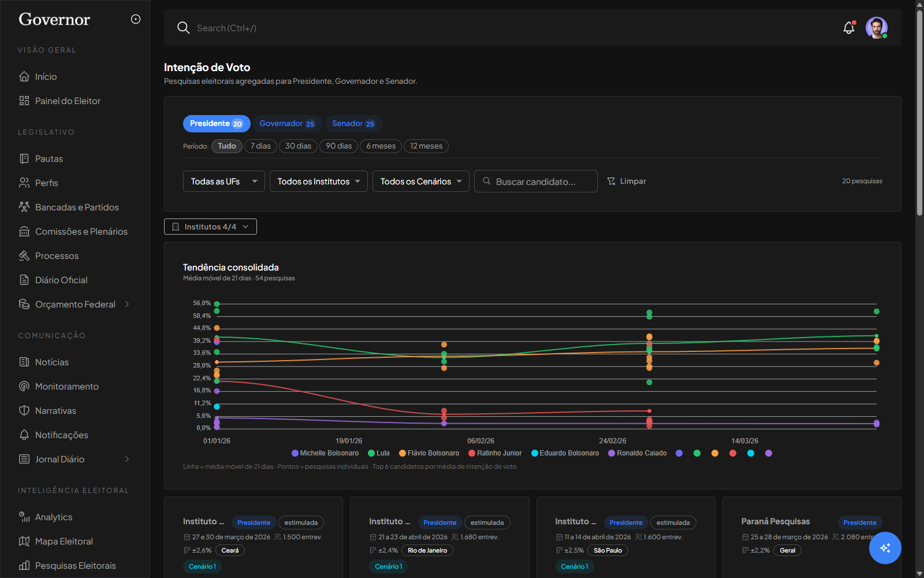Viewport: 924px width, 578px height.
Task: Open the Notícias newspaper icon
Action: click(x=24, y=362)
